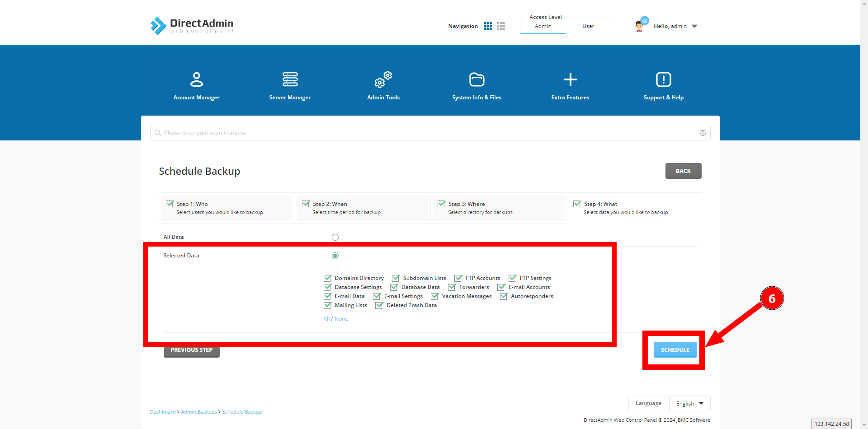Screen dimensions: 868x429
Task: Go to Step 4: What
Action: coord(634,208)
